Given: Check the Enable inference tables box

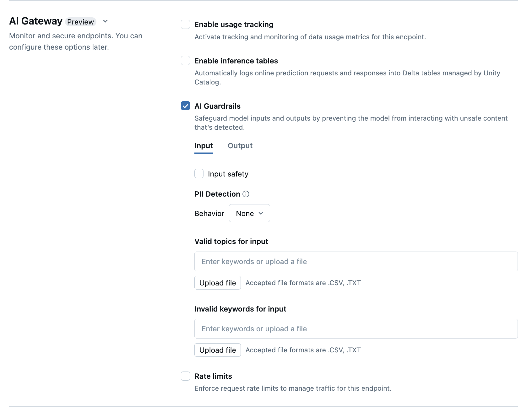Looking at the screenshot, I should (186, 61).
